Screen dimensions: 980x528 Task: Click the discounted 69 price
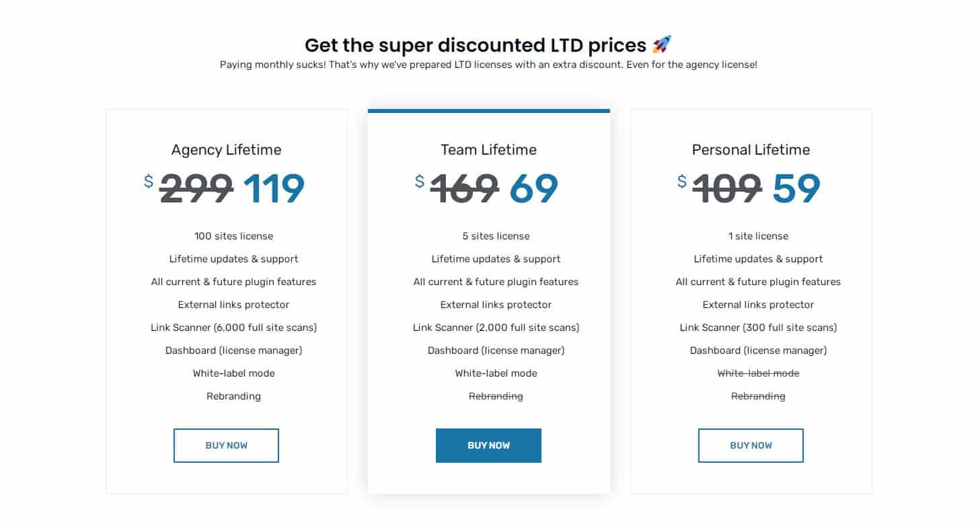(534, 188)
